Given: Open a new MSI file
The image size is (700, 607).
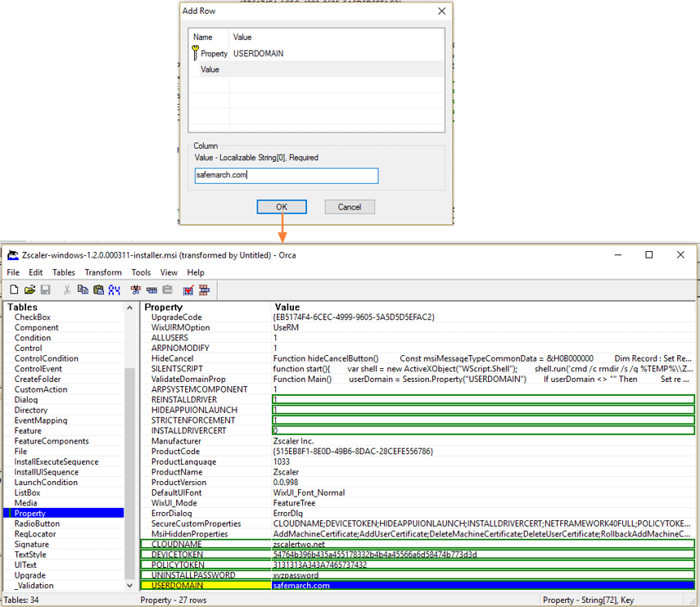Looking at the screenshot, I should tap(13, 290).
